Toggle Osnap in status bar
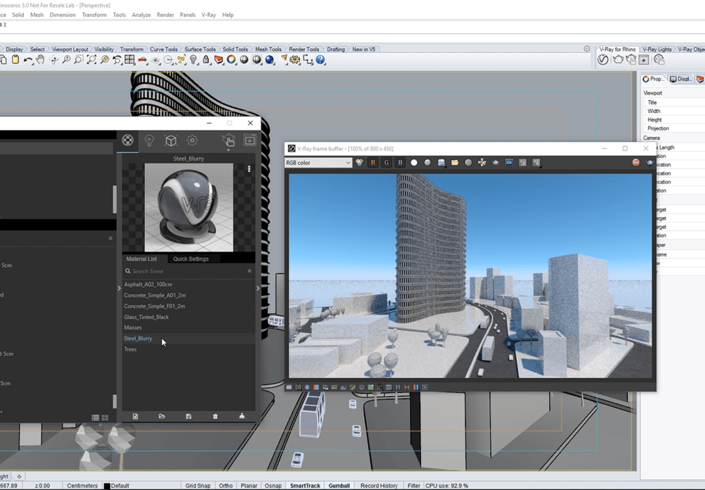 tap(273, 486)
